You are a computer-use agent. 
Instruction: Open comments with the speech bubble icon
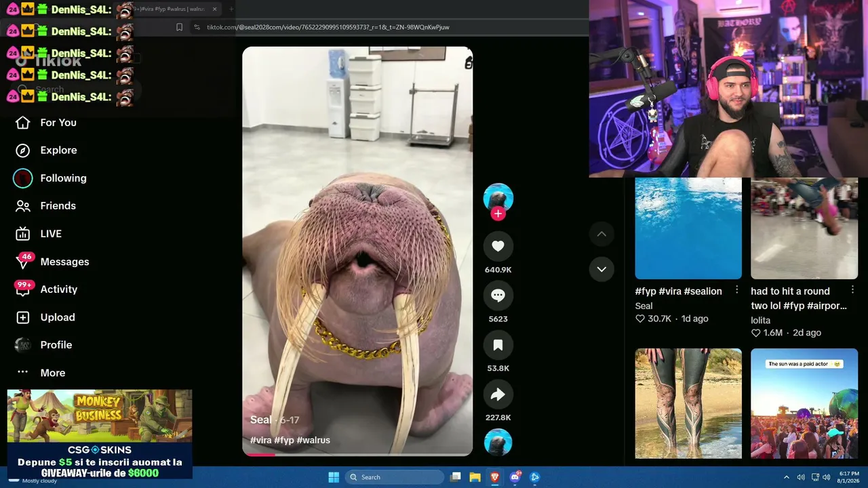(x=498, y=296)
